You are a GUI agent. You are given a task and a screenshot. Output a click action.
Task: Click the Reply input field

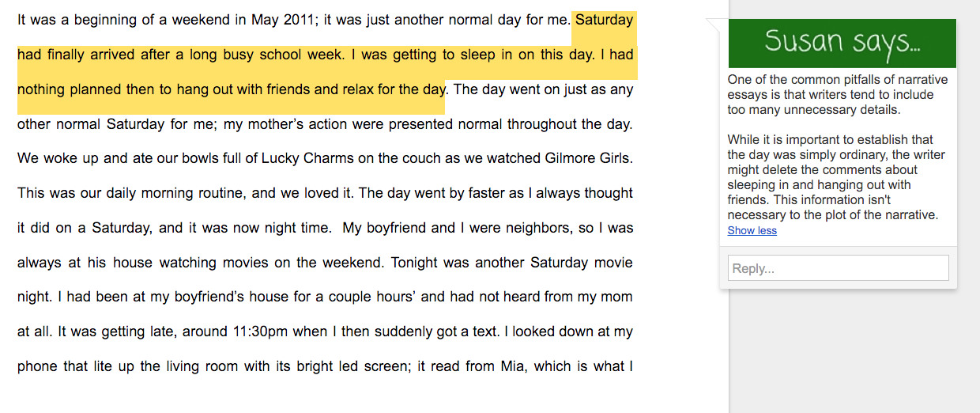838,268
